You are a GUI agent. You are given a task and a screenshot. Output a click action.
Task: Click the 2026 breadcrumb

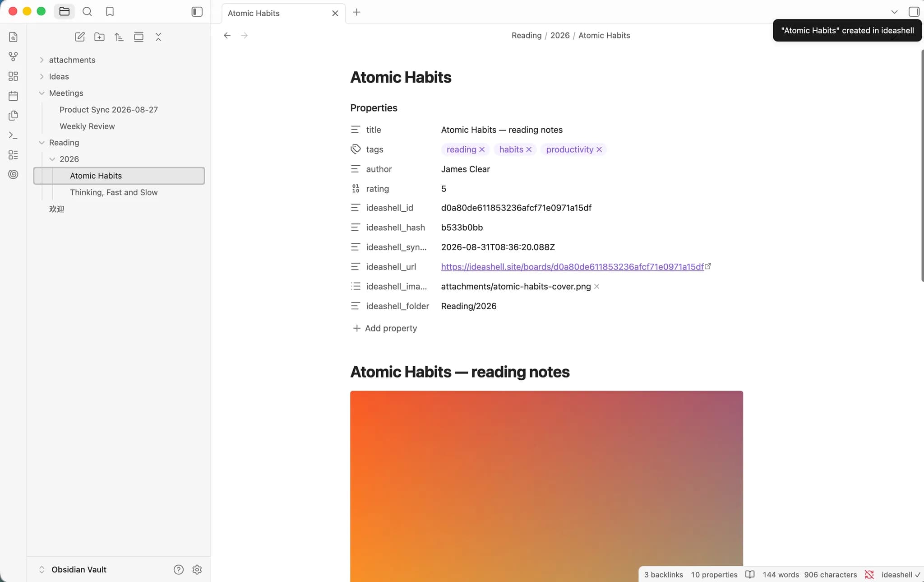pos(560,35)
